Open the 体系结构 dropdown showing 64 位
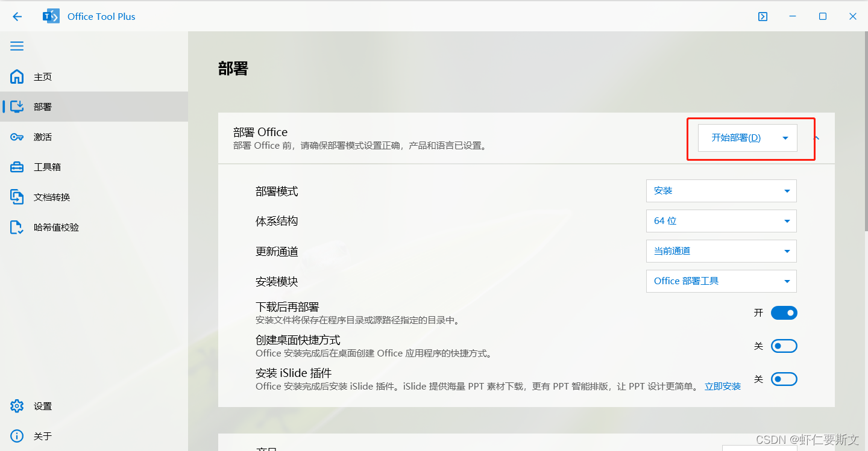Viewport: 868px width, 451px height. click(722, 221)
